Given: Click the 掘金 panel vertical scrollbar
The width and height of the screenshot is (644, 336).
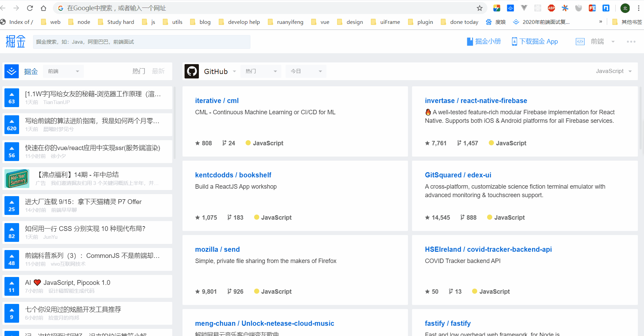Looking at the screenshot, I should pos(175,123).
